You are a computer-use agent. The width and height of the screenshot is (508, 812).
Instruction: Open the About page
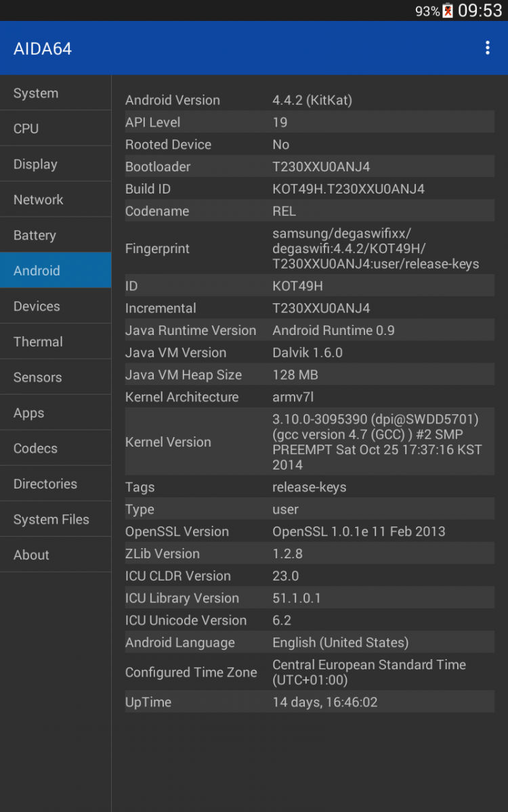click(x=56, y=555)
